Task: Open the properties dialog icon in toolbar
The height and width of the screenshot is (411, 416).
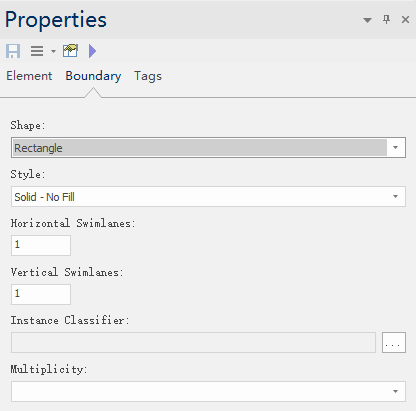Action: click(70, 51)
